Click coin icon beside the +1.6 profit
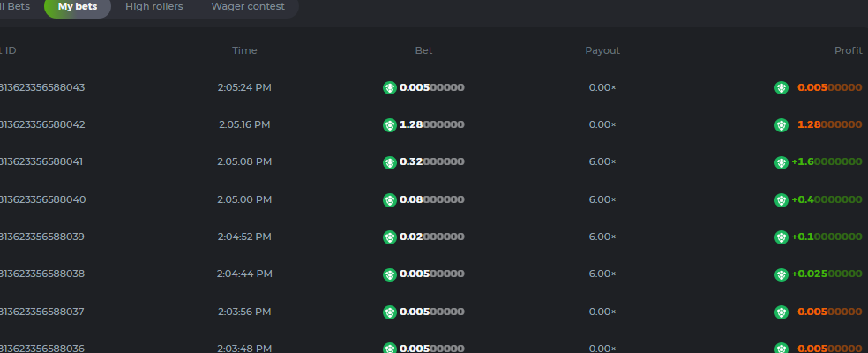Viewport: 868px width, 353px height. point(781,162)
